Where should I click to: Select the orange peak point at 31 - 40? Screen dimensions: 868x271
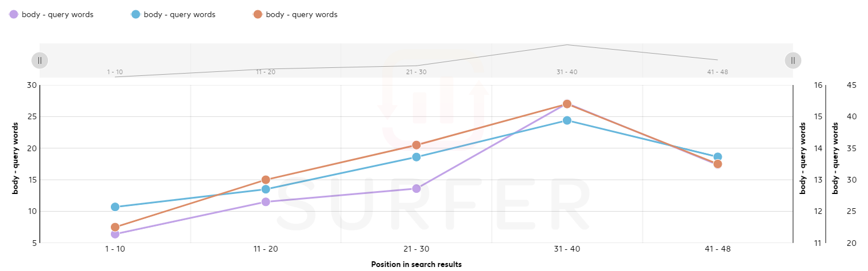(567, 104)
